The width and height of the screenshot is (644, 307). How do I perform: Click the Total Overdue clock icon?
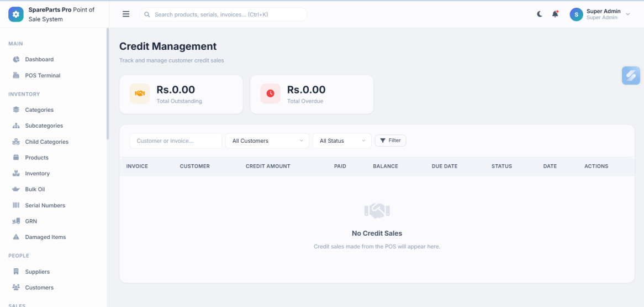270,93
